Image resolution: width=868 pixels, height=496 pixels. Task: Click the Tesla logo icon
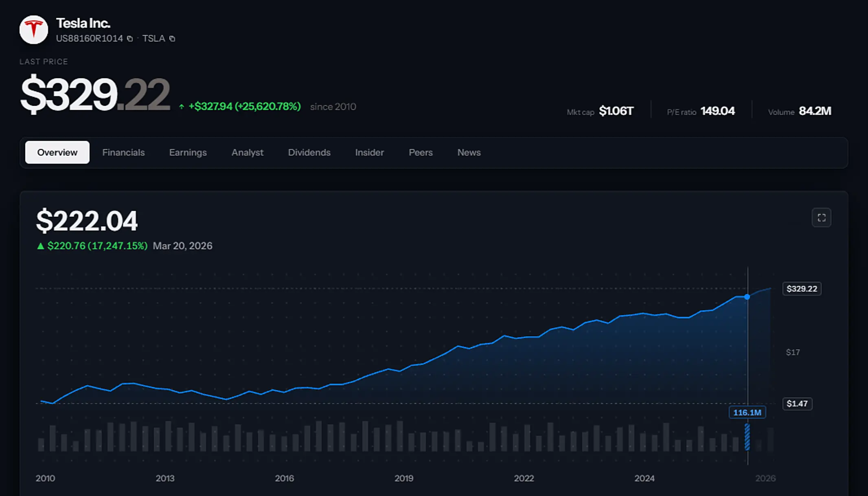click(34, 30)
